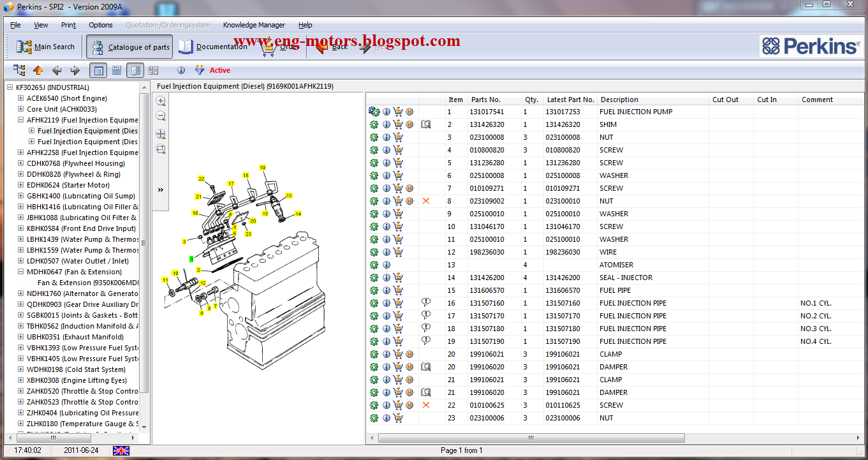Click info icon in ATOMISER row
The image size is (868, 460).
point(386,265)
